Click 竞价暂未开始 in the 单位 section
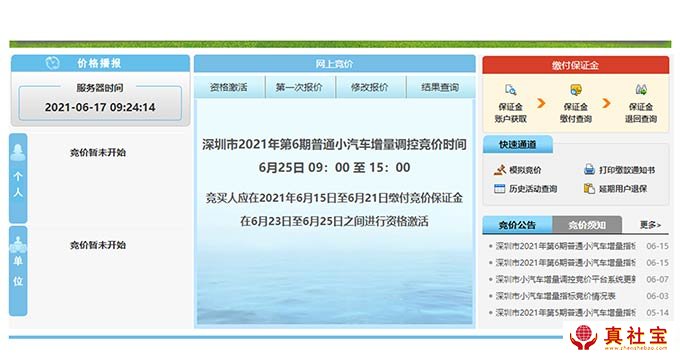This screenshot has width=680, height=360. click(98, 245)
